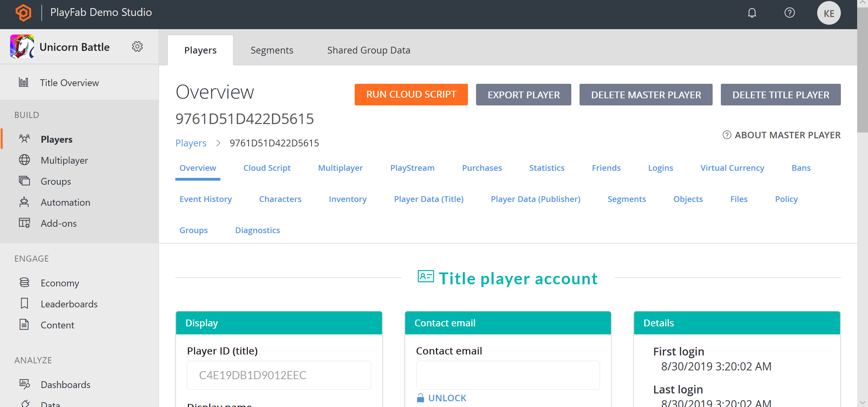Click the RUN CLOUD SCRIPT button
868x407 pixels.
tap(411, 95)
